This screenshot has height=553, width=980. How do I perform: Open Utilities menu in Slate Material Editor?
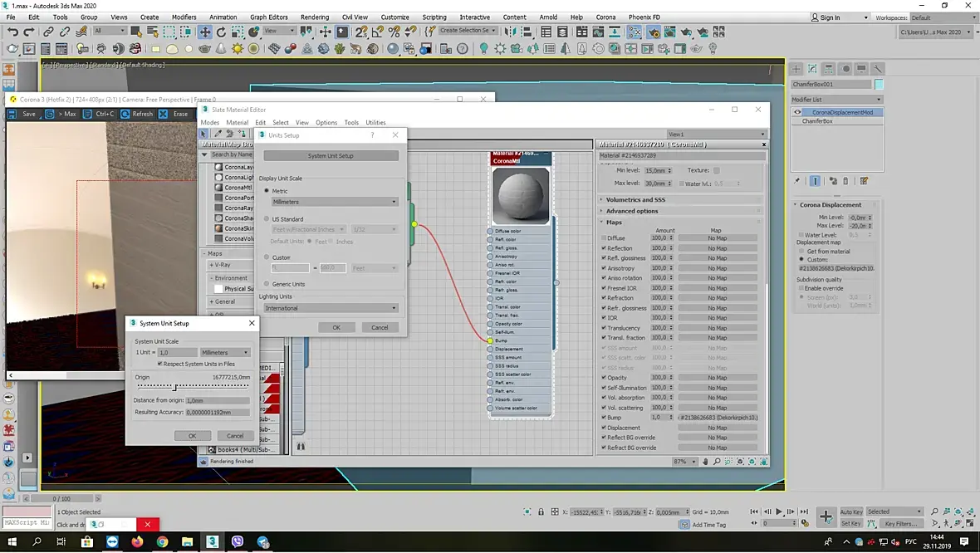375,122
